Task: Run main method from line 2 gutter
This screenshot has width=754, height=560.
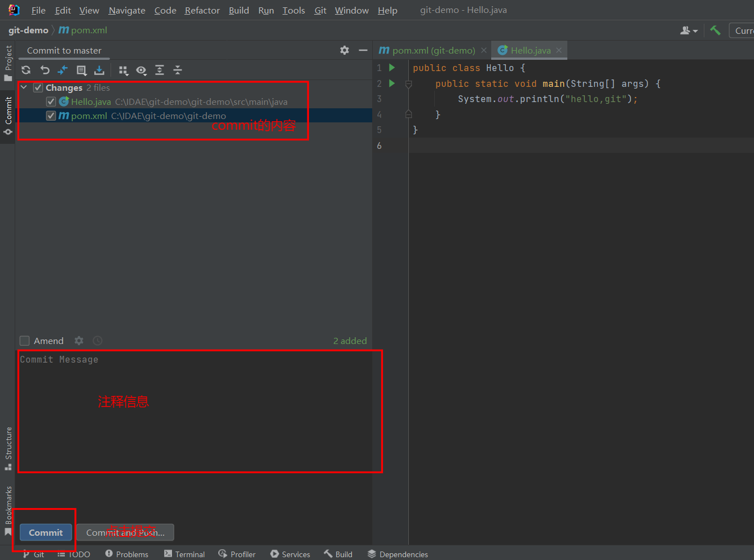Action: [x=392, y=83]
